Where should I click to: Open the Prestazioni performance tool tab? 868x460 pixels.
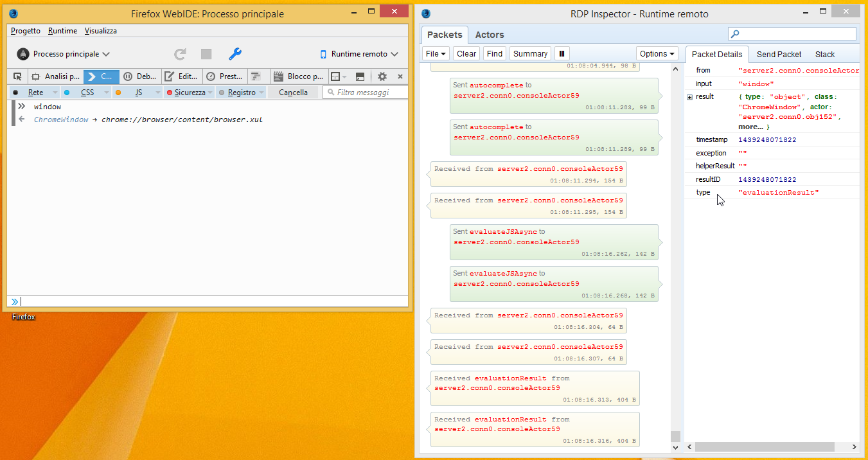224,76
